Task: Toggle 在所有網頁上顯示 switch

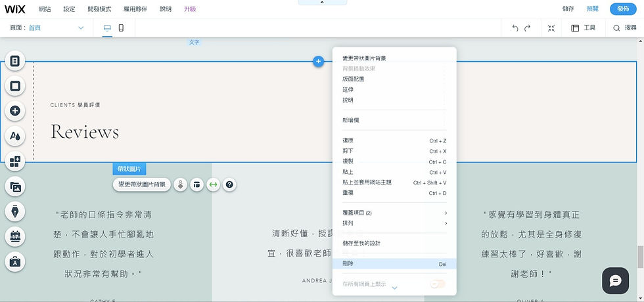Action: [x=438, y=284]
